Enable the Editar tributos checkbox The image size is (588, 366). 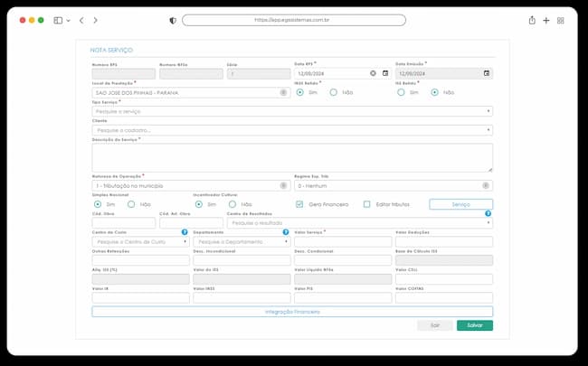(366, 204)
